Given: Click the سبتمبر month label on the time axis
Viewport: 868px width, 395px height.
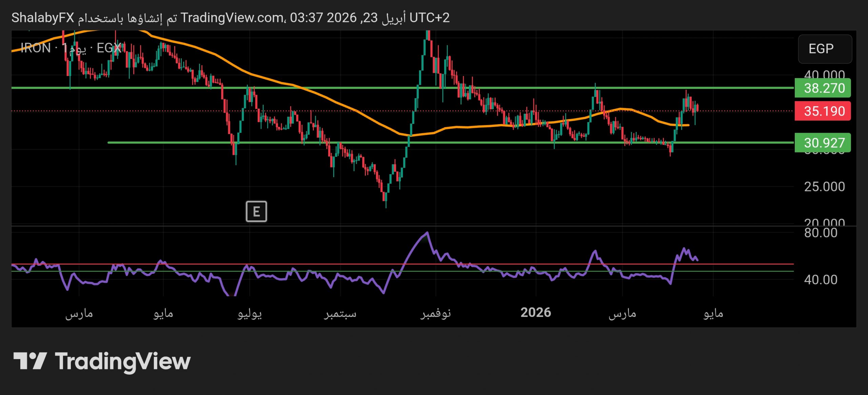Looking at the screenshot, I should point(340,313).
